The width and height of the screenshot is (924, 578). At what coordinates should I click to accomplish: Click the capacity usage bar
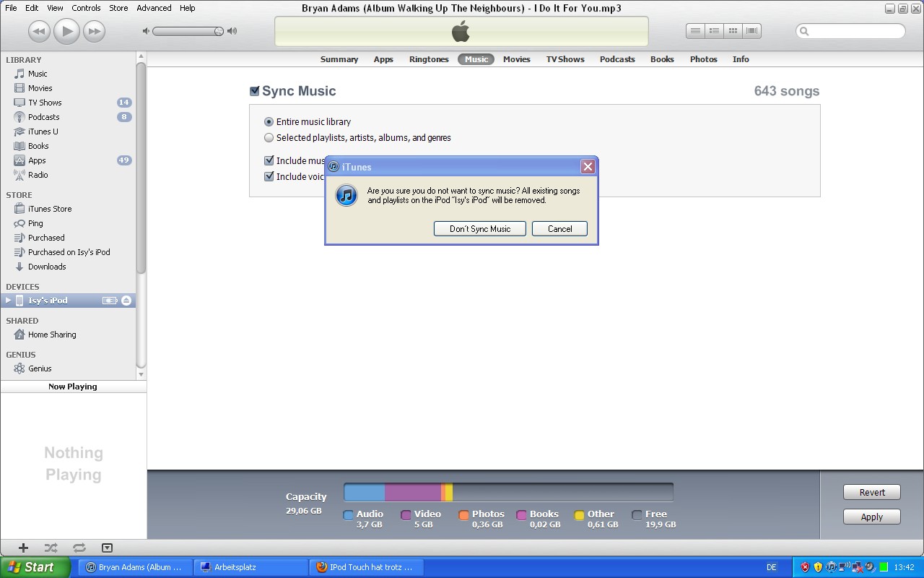click(508, 493)
